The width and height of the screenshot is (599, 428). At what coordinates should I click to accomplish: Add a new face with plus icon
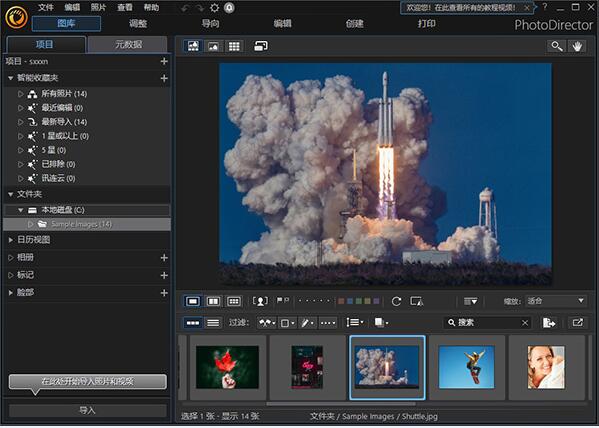pos(164,293)
